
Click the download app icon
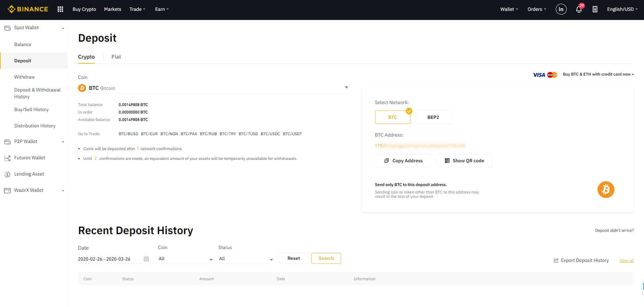[x=595, y=9]
